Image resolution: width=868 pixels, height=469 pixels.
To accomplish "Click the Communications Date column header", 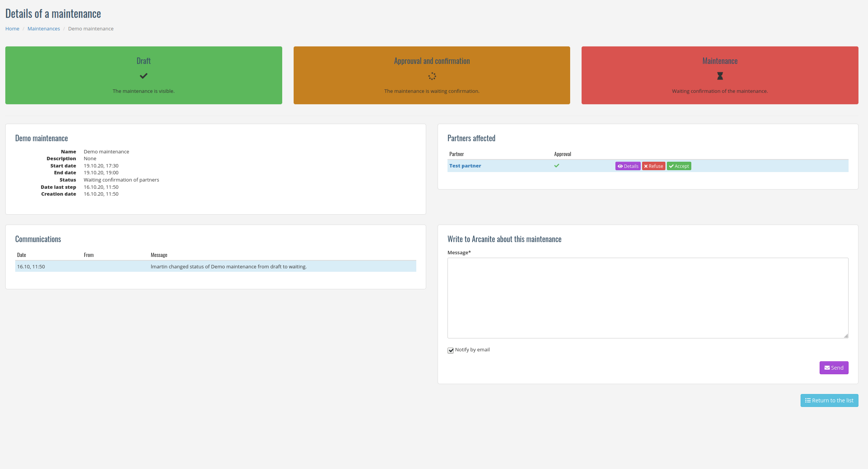I will pos(21,255).
